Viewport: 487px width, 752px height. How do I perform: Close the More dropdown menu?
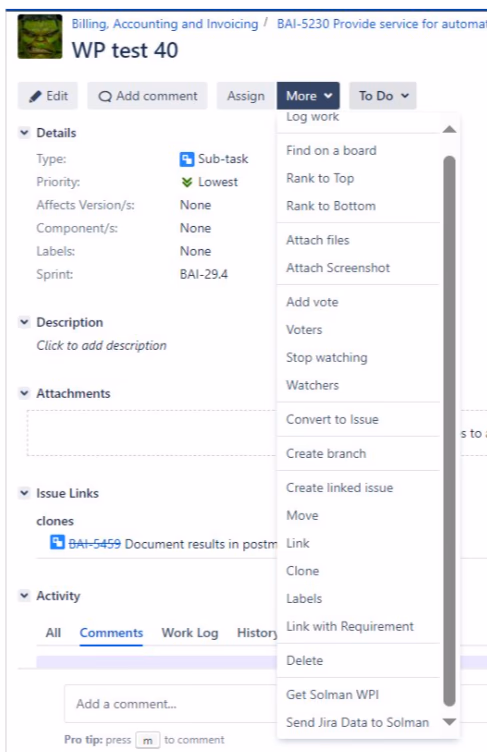(308, 96)
